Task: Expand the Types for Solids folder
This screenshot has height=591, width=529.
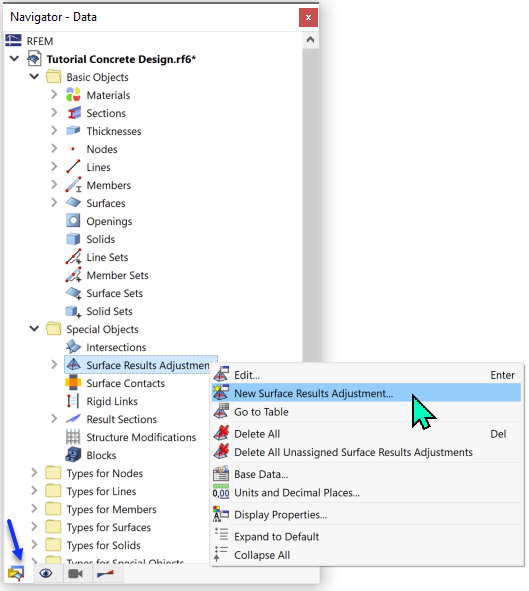Action: pyautogui.click(x=34, y=545)
